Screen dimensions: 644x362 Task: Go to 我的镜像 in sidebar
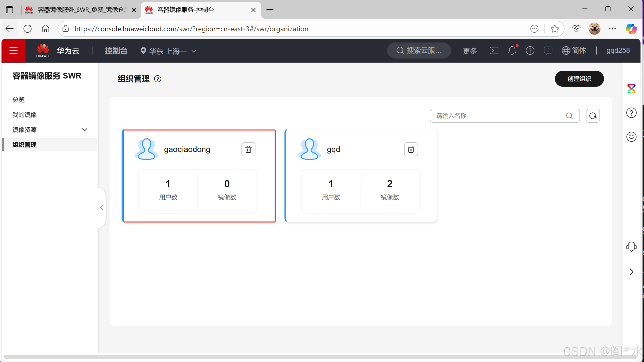pyautogui.click(x=25, y=115)
